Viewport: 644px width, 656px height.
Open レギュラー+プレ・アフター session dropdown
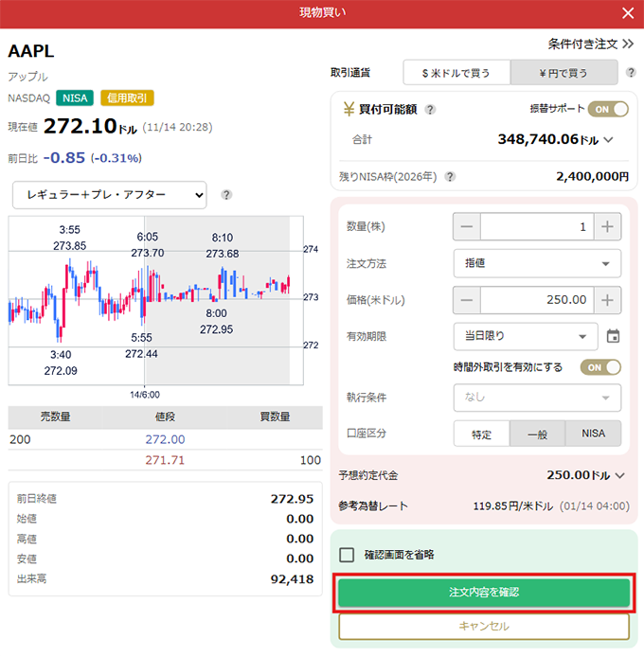pyautogui.click(x=110, y=195)
